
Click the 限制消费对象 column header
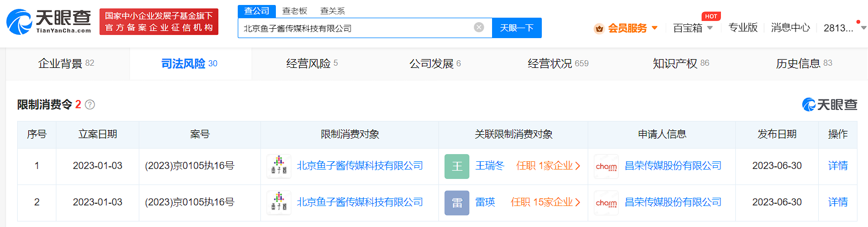tap(350, 134)
